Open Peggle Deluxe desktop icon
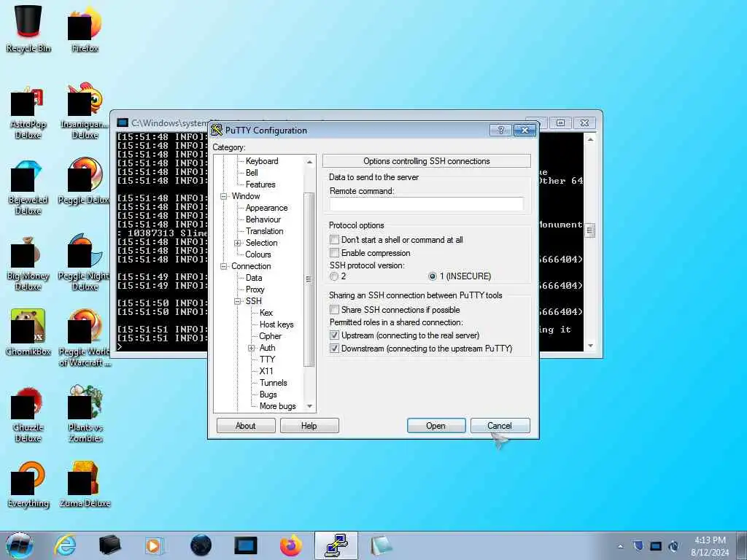The height and width of the screenshot is (560, 747). pyautogui.click(x=85, y=181)
